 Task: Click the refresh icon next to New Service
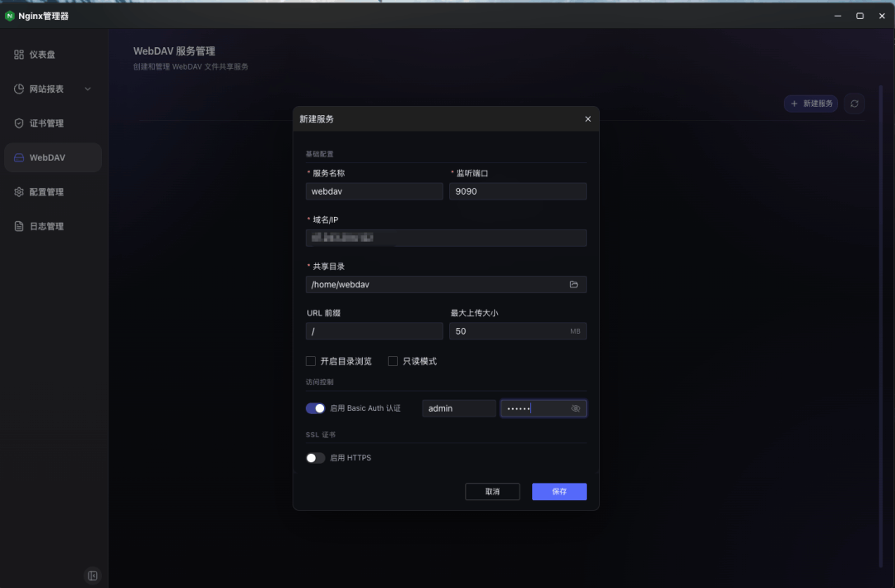[x=854, y=104]
